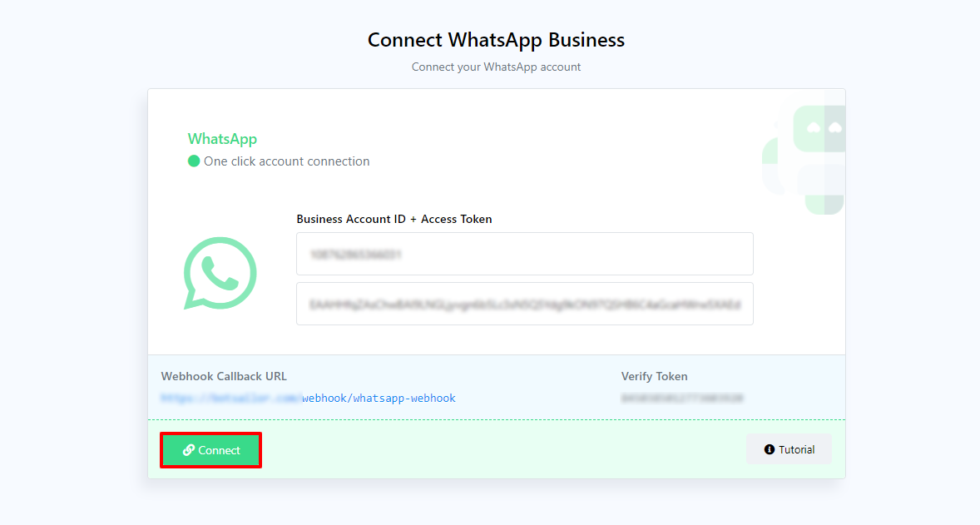Screen dimensions: 980x525
Task: Click the large WhatsApp phone logo
Action: click(x=220, y=273)
